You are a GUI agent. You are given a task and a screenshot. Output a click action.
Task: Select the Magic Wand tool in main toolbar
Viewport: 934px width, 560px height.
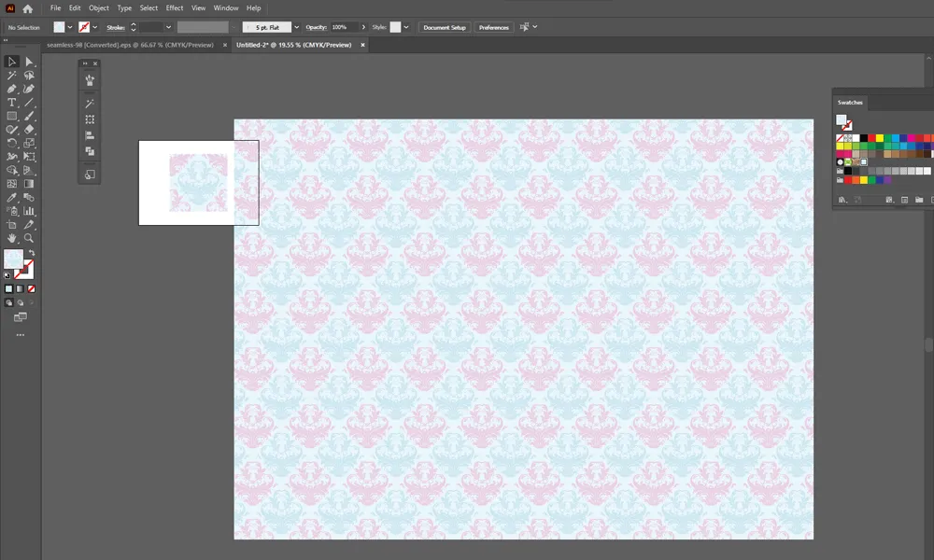click(11, 75)
